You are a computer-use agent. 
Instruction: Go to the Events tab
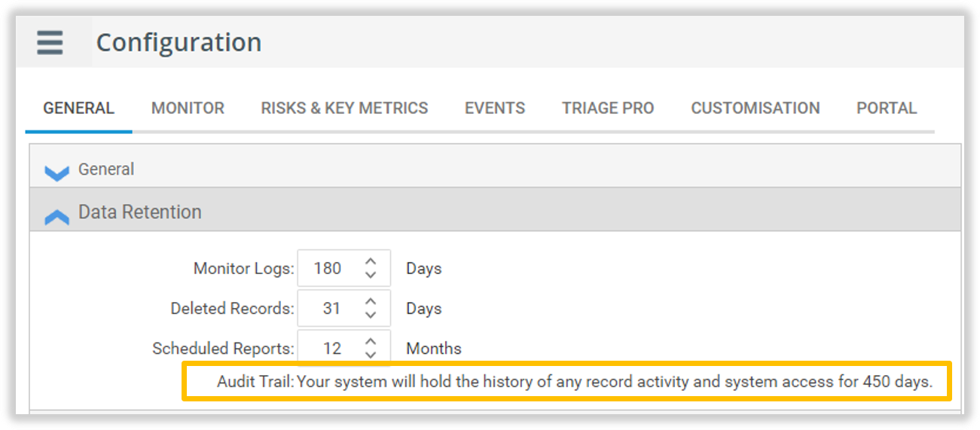point(494,108)
